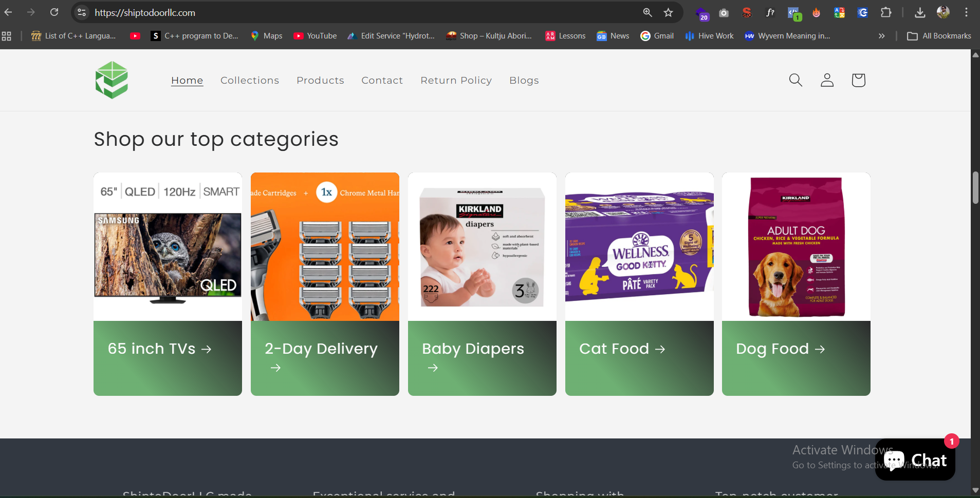Show more bookmarks with the double chevron
980x498 pixels.
coord(882,36)
